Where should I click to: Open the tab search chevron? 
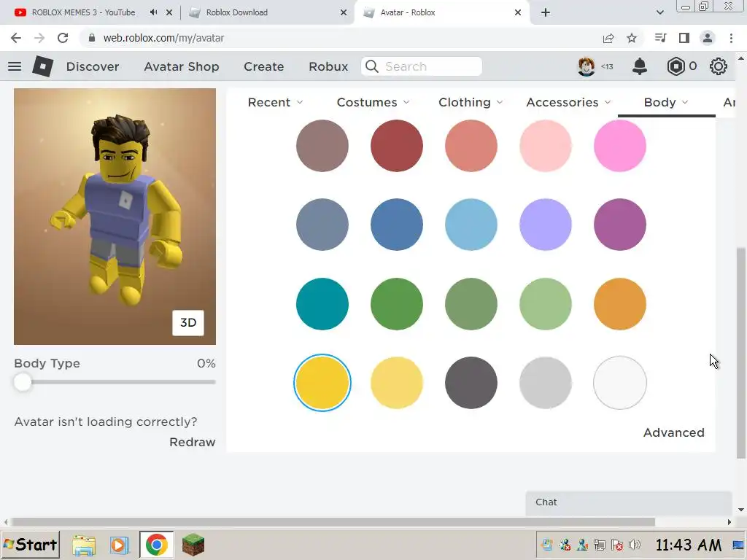(x=659, y=12)
